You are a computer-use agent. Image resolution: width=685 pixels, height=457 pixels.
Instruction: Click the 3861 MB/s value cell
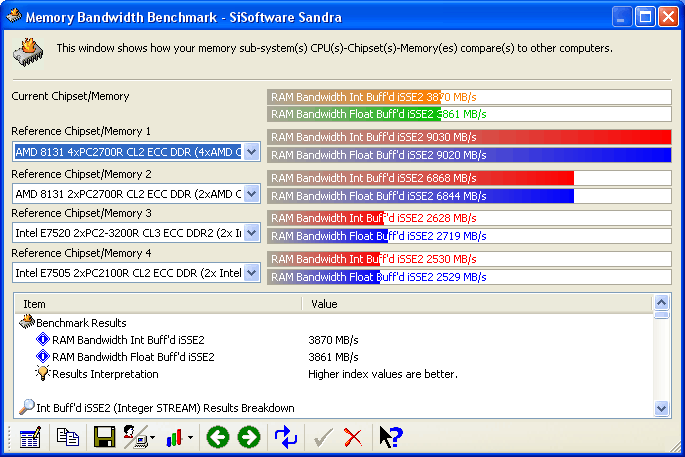coord(333,357)
